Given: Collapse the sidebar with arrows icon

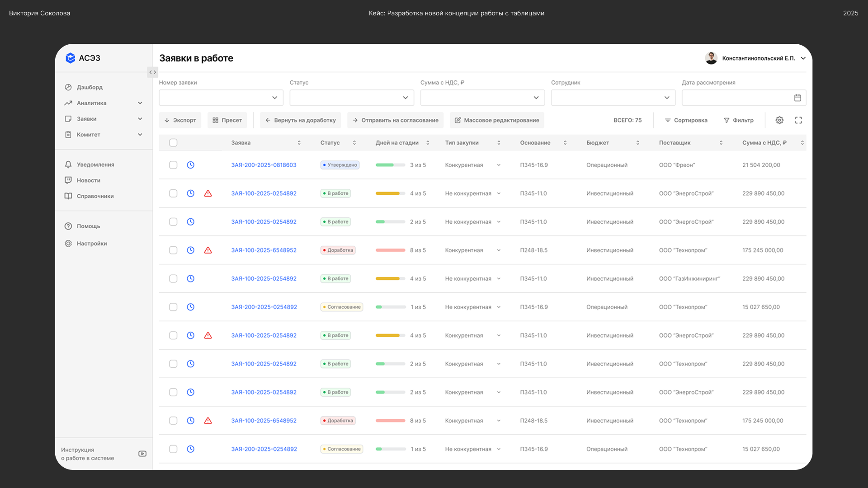Looking at the screenshot, I should (153, 72).
